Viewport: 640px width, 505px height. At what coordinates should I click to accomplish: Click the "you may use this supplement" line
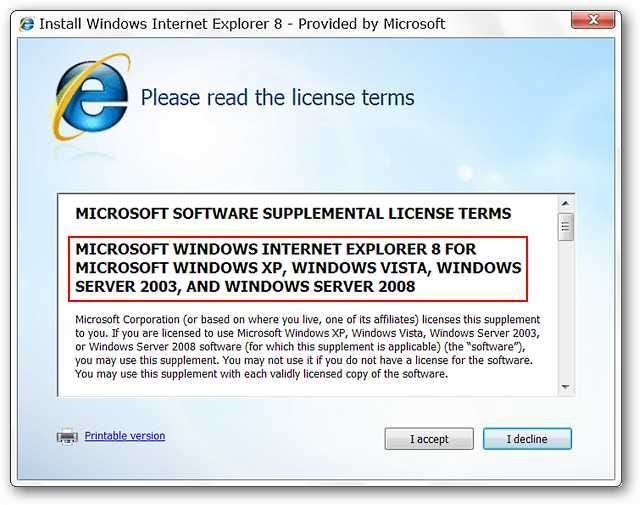pyautogui.click(x=304, y=360)
